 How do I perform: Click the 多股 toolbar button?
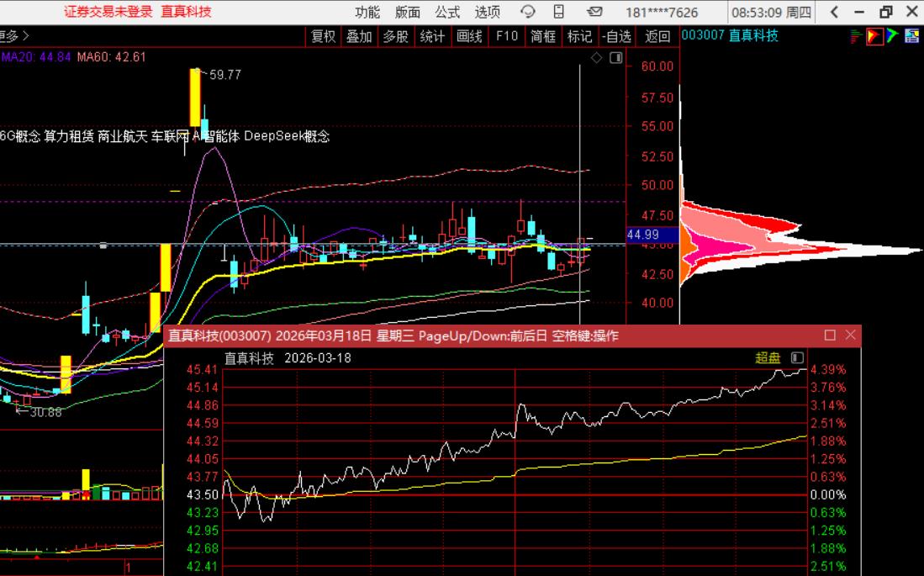click(x=395, y=36)
